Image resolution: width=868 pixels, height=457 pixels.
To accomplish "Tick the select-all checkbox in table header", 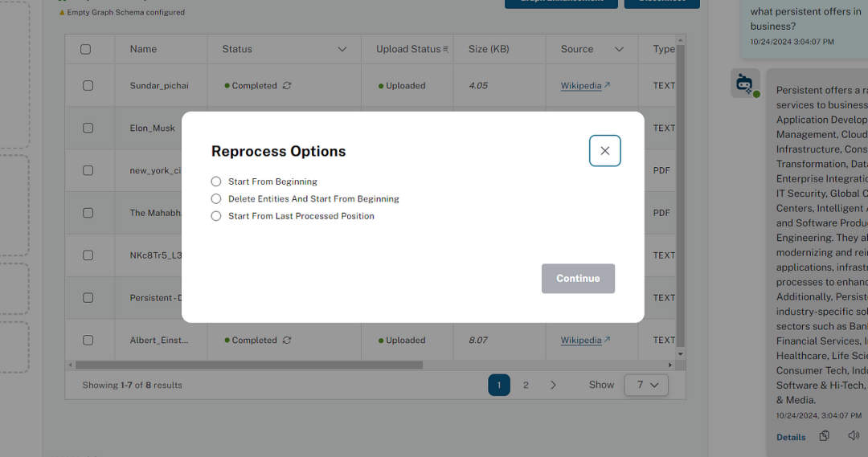I will pos(86,49).
